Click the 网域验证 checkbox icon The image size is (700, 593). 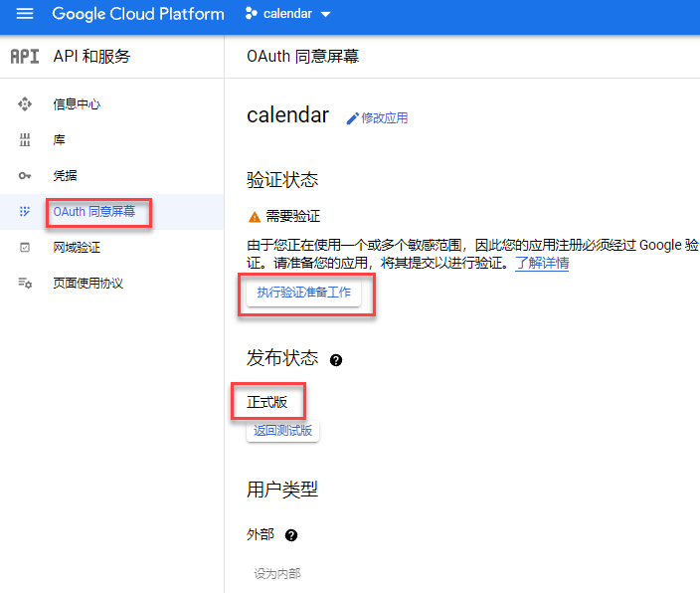click(x=25, y=247)
